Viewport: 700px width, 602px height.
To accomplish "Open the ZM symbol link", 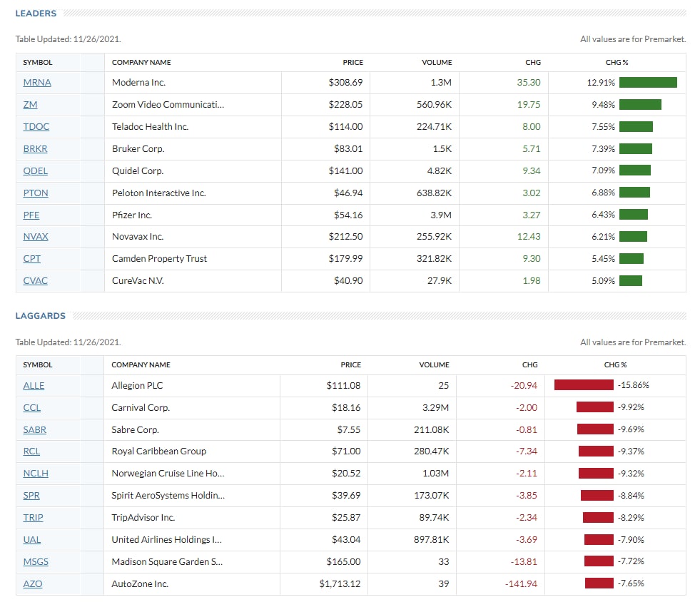I will (31, 104).
